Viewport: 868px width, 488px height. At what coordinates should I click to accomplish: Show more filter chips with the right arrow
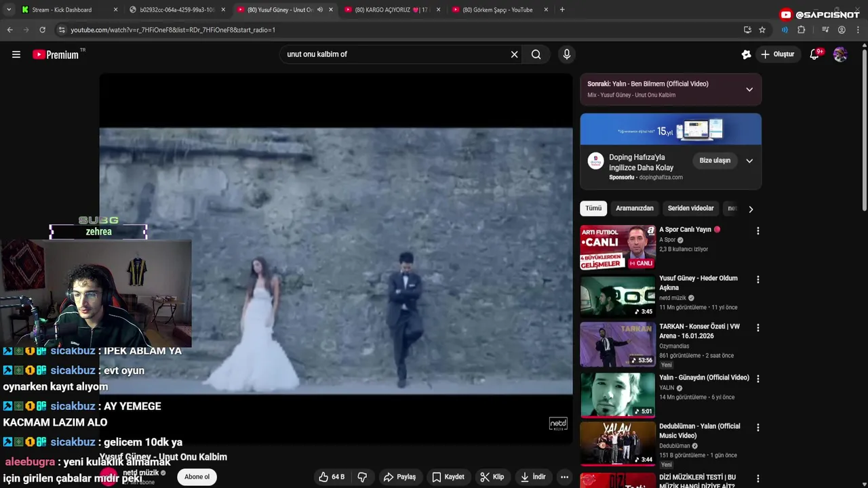click(x=751, y=209)
